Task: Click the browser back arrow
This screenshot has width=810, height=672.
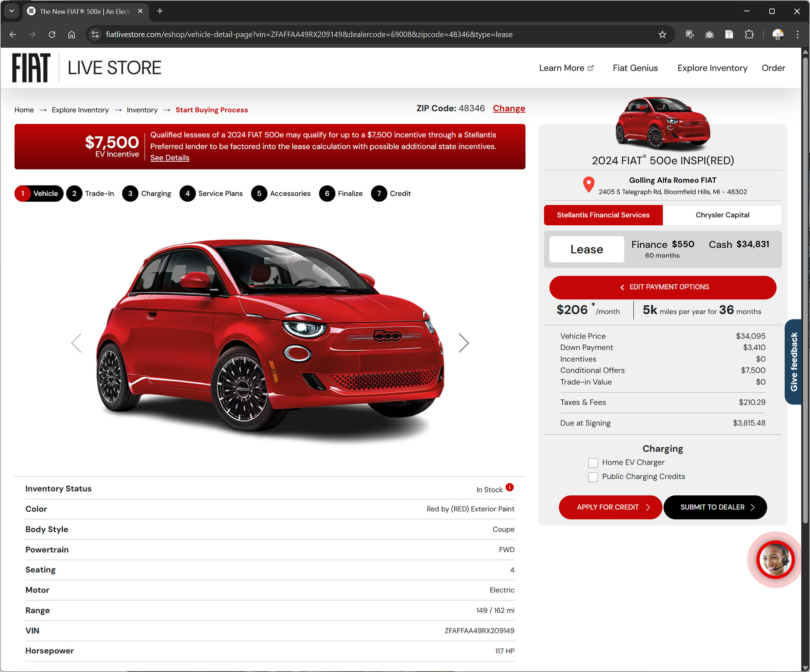Action: [x=13, y=35]
